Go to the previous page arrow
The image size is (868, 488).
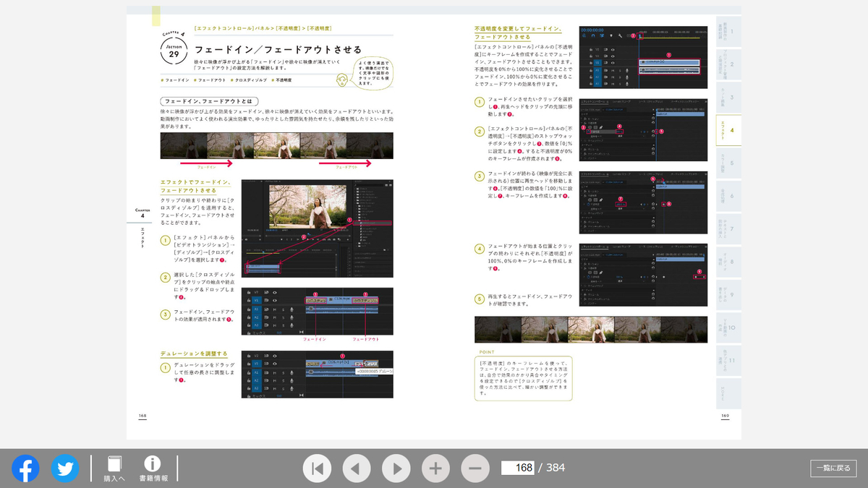(357, 468)
